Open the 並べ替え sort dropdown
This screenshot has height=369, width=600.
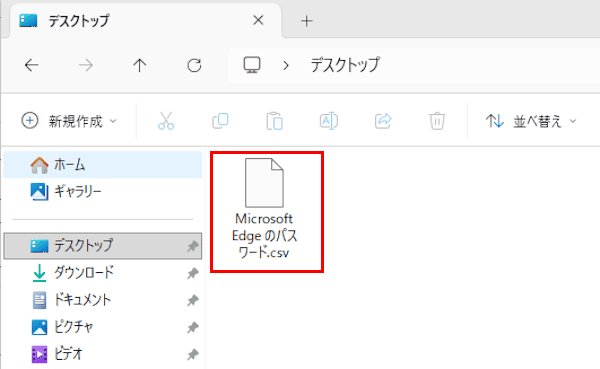[531, 121]
